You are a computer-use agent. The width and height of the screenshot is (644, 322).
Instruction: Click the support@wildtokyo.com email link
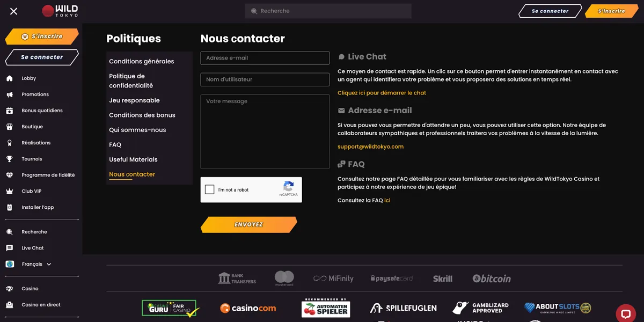pyautogui.click(x=370, y=147)
